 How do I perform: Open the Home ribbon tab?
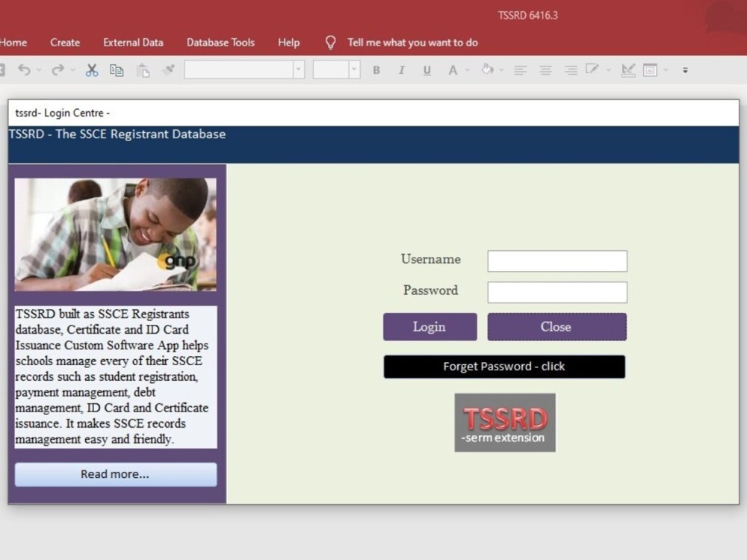(x=13, y=43)
